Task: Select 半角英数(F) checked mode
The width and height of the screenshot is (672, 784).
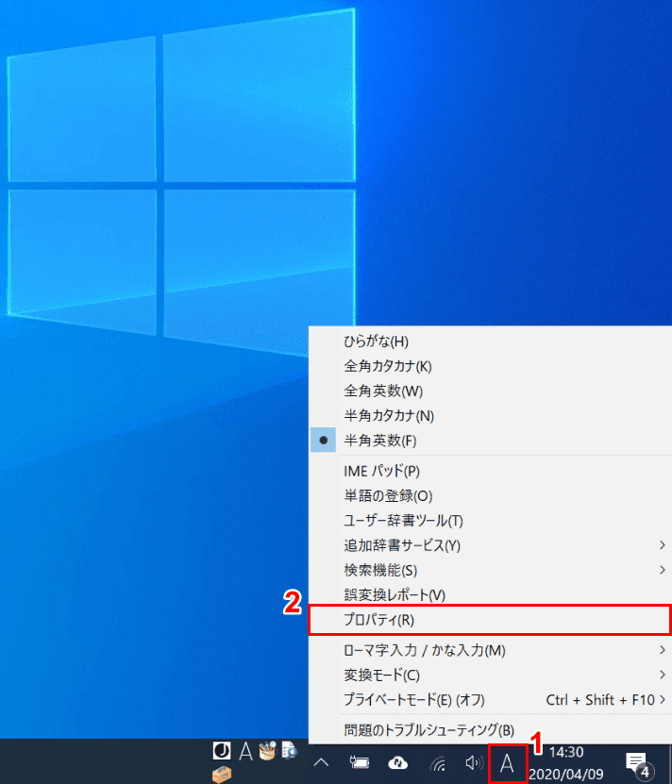Action: [x=490, y=441]
